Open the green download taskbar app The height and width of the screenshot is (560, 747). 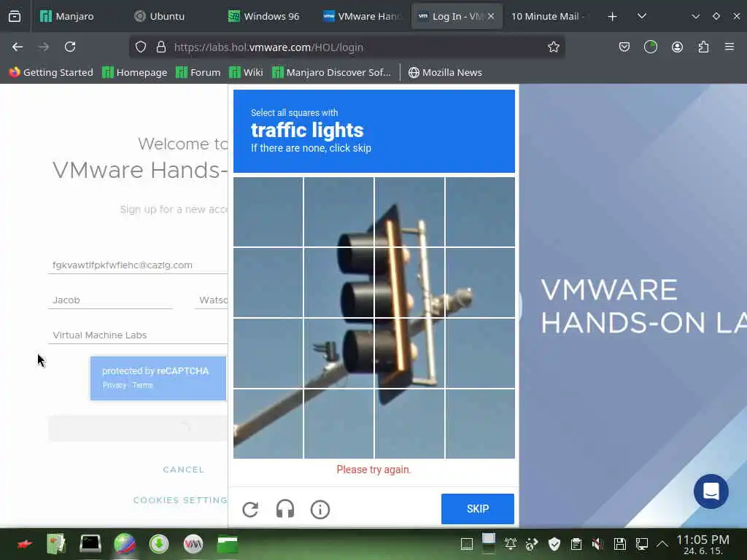158,543
